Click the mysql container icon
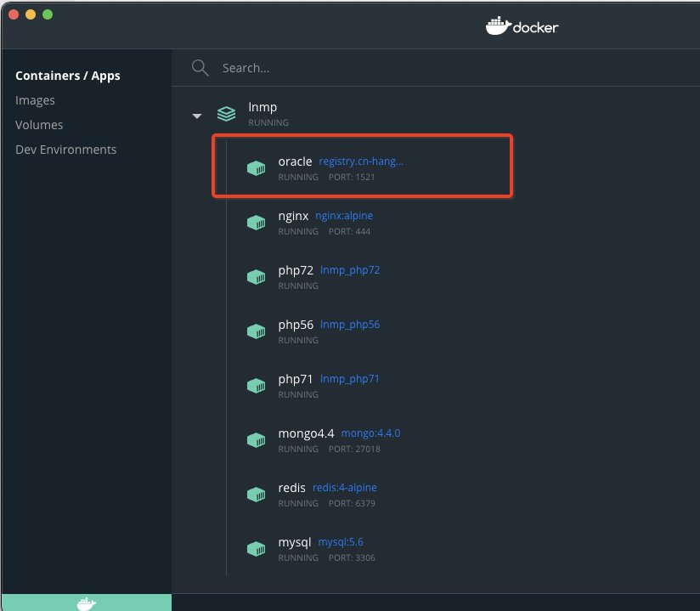Screen dimensions: 700x611 (x=256, y=549)
